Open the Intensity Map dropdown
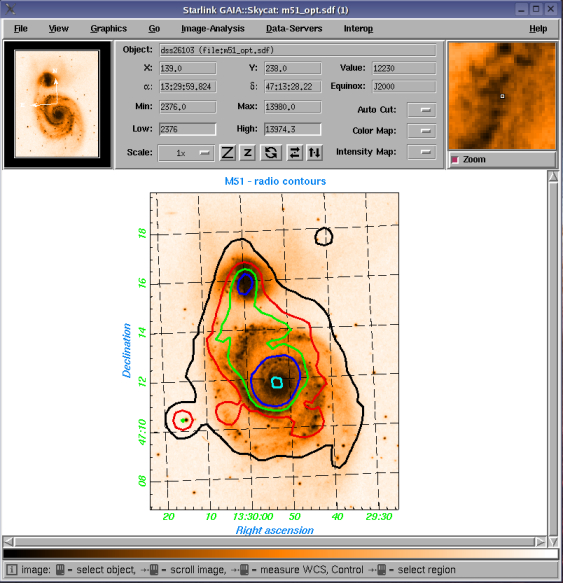This screenshot has height=583, width=563. click(x=422, y=152)
